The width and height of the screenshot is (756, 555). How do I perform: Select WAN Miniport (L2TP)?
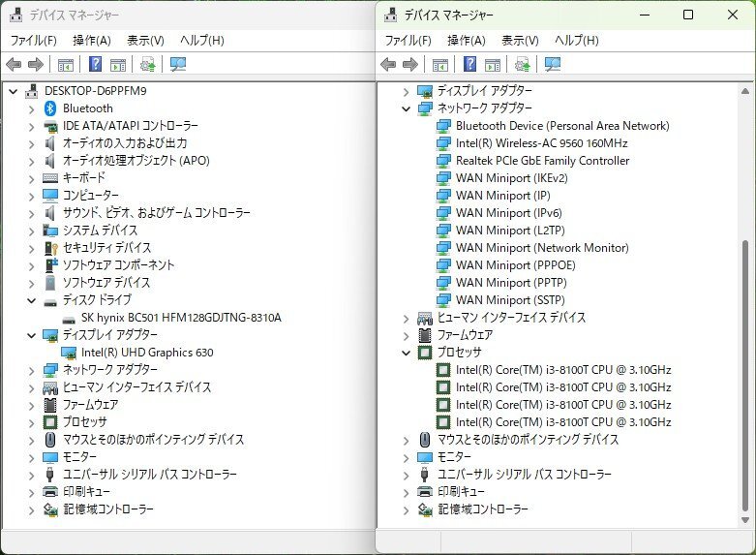(x=510, y=231)
